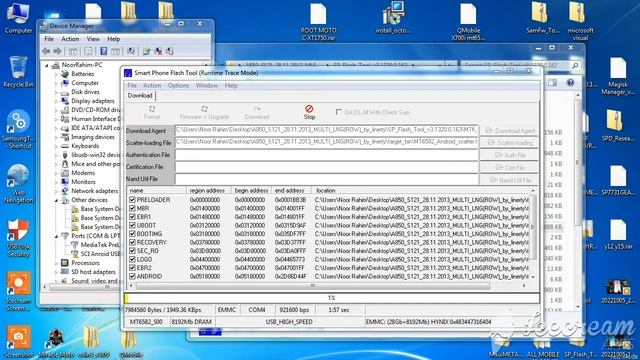Screen dimensions: 640x360
Task: Select the Download tab in Flash Tool
Action: point(140,96)
